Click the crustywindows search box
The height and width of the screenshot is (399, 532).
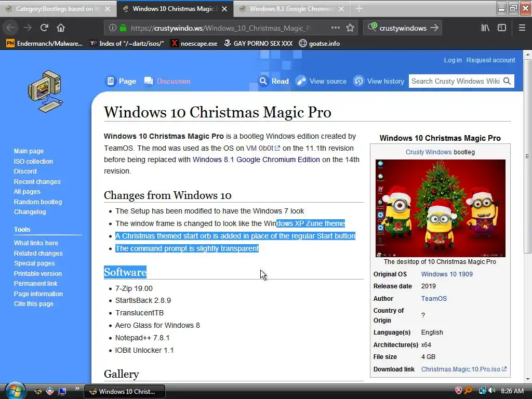403,28
